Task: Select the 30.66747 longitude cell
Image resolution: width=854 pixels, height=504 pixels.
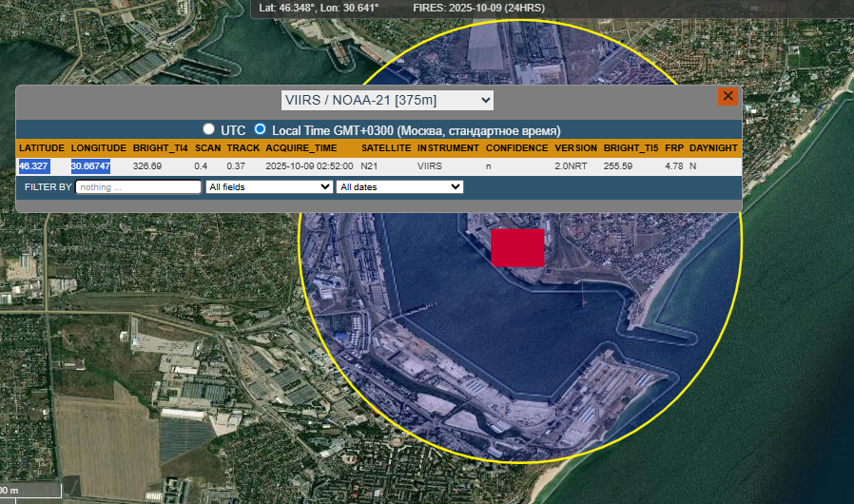Action: click(x=91, y=166)
